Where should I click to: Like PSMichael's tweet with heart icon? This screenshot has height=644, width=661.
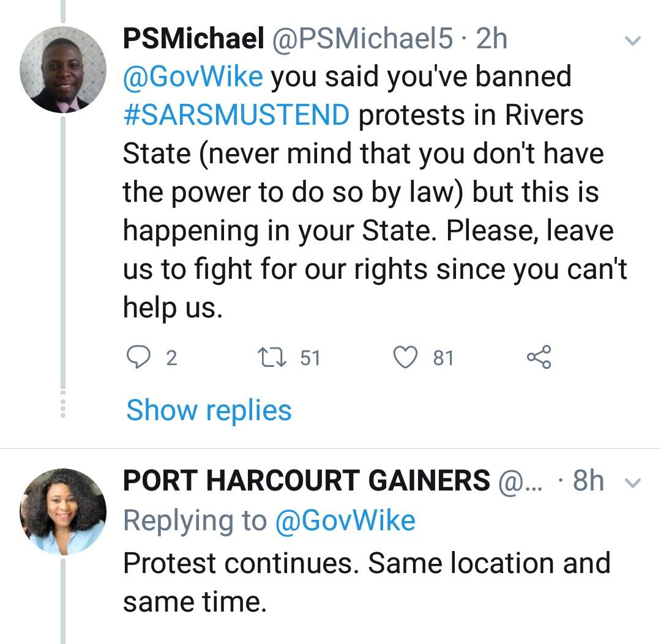click(x=405, y=357)
